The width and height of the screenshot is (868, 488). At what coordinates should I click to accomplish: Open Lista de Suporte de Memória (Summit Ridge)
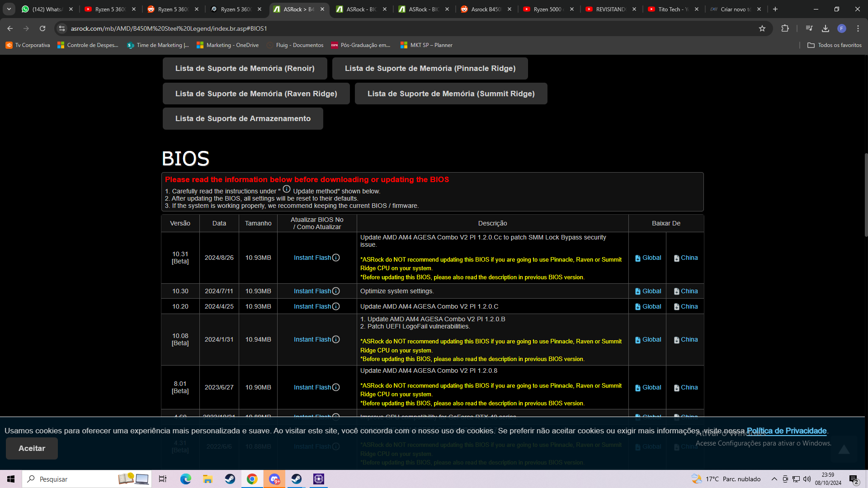[x=451, y=94]
